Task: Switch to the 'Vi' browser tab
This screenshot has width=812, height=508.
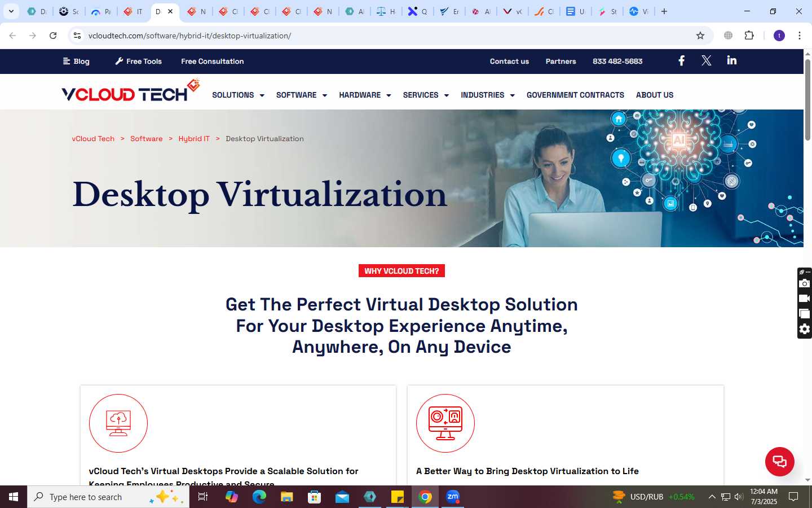Action: click(x=639, y=11)
